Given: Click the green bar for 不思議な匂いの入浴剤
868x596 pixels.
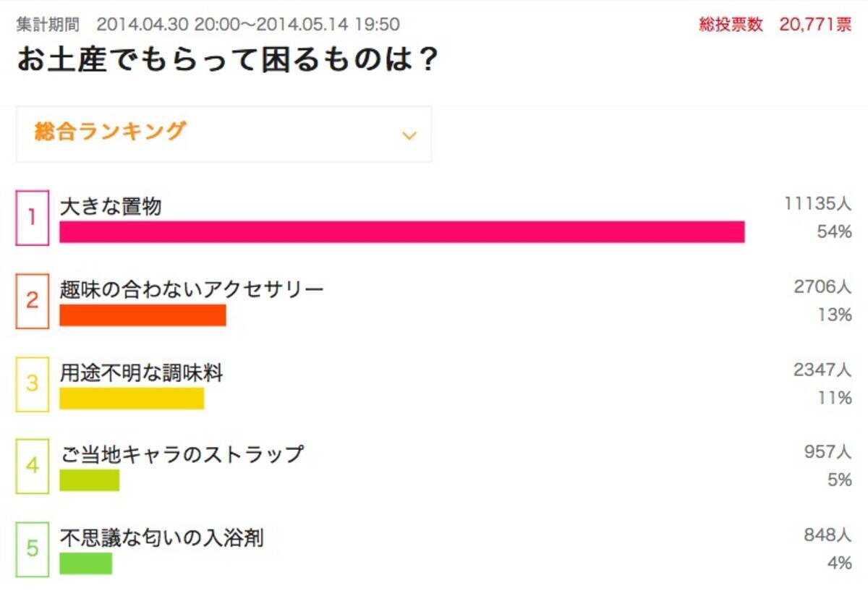Looking at the screenshot, I should (85, 563).
